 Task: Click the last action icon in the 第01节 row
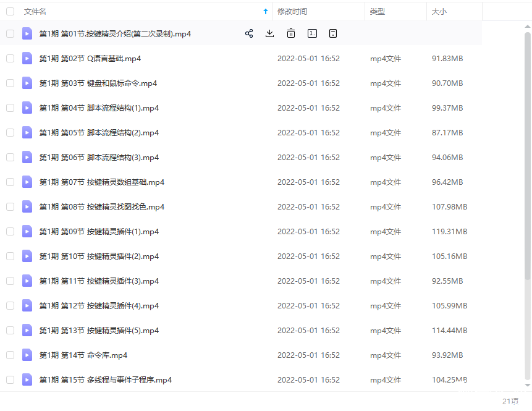(333, 34)
